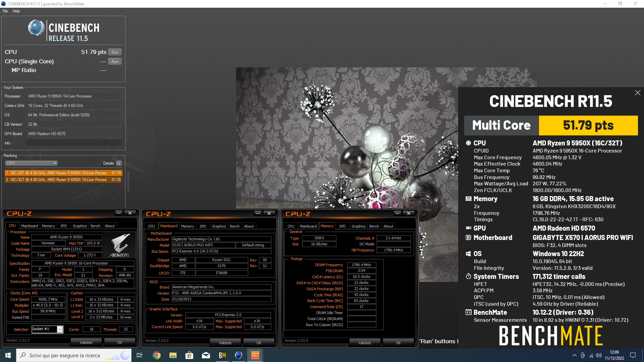Click the Motherboard icon in BenchMate
Screen dimensions: 644x362
click(468, 238)
